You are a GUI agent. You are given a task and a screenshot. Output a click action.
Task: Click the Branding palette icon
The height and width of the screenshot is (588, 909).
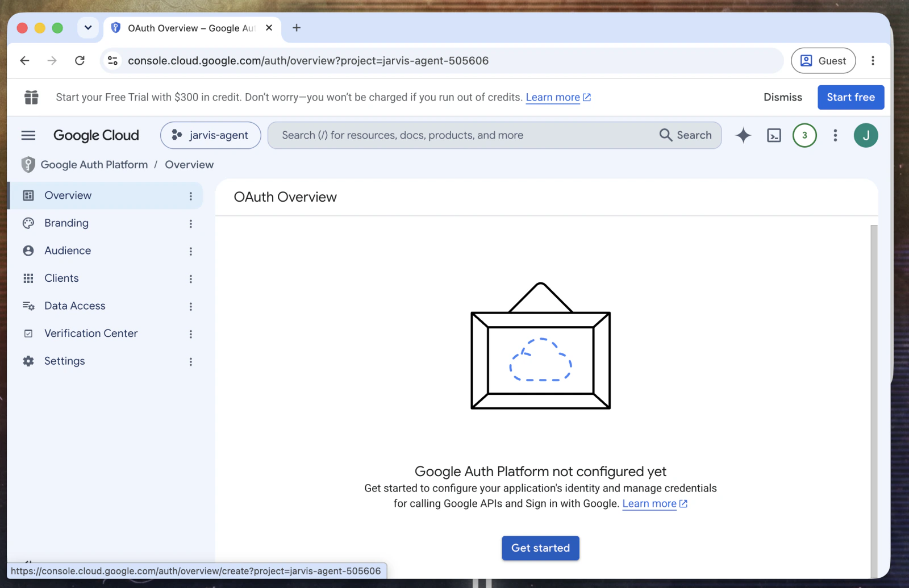pos(28,223)
